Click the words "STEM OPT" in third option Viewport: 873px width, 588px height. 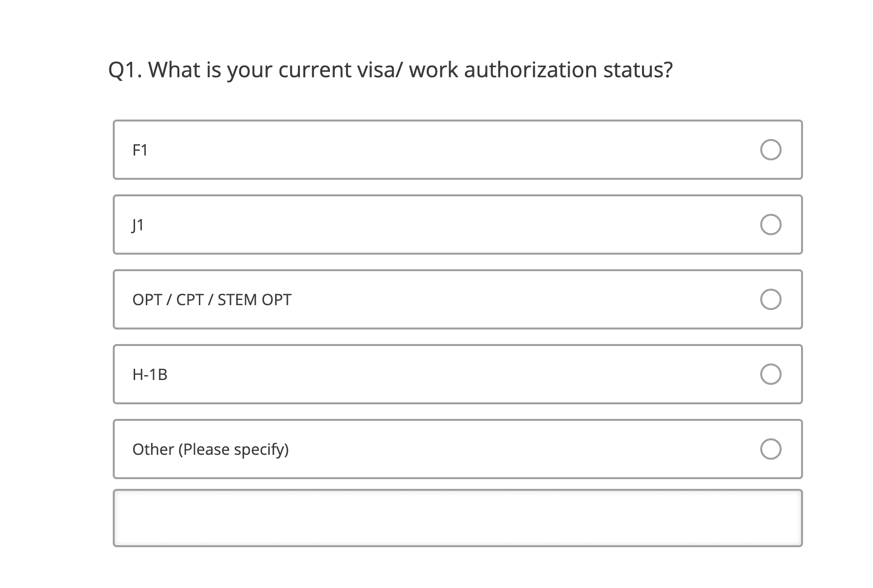coord(254,300)
